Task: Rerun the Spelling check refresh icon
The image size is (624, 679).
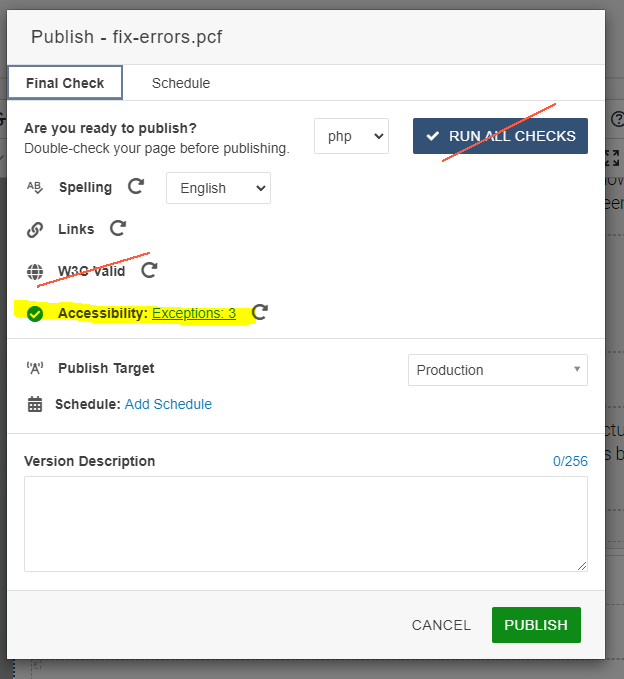Action: click(x=136, y=187)
